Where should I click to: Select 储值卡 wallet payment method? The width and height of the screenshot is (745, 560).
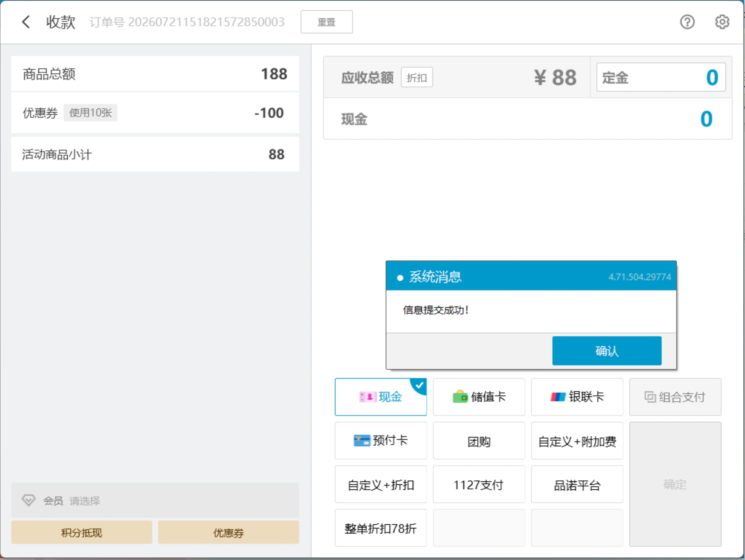(479, 397)
